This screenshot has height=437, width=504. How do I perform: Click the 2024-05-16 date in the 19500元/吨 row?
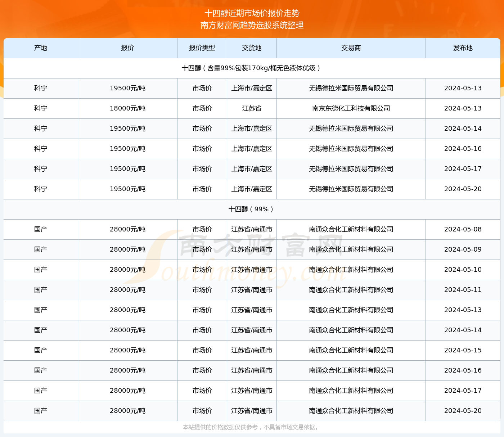click(x=463, y=149)
